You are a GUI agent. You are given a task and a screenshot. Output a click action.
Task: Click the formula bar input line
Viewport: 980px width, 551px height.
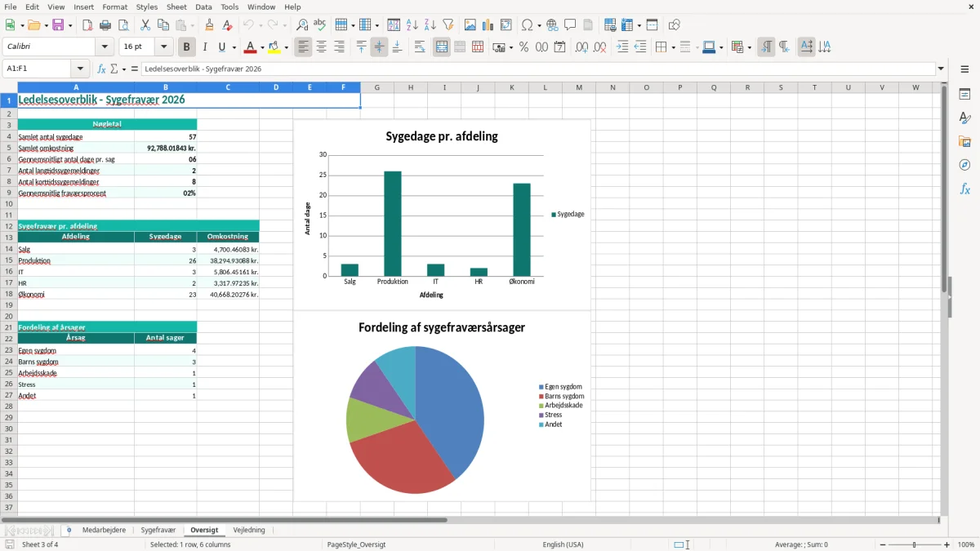[x=537, y=69]
